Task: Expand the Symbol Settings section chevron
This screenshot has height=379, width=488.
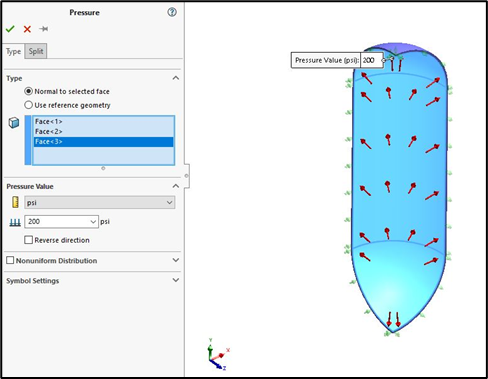Action: point(176,280)
